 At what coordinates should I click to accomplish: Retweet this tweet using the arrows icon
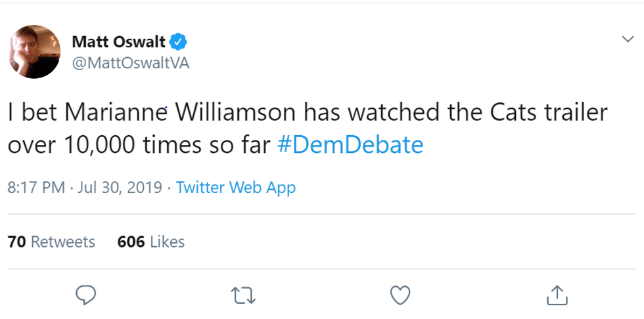coord(243,295)
